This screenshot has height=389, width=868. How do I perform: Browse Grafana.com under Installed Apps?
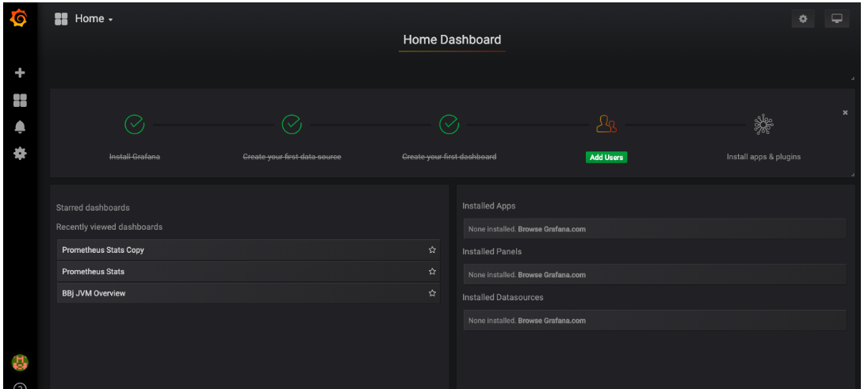tap(552, 229)
